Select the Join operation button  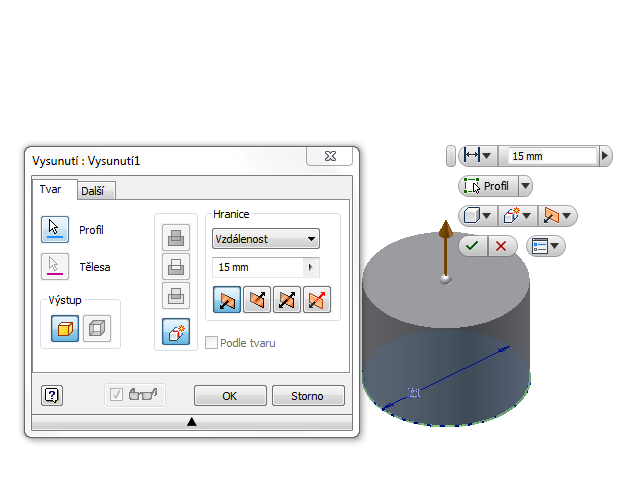pyautogui.click(x=176, y=237)
